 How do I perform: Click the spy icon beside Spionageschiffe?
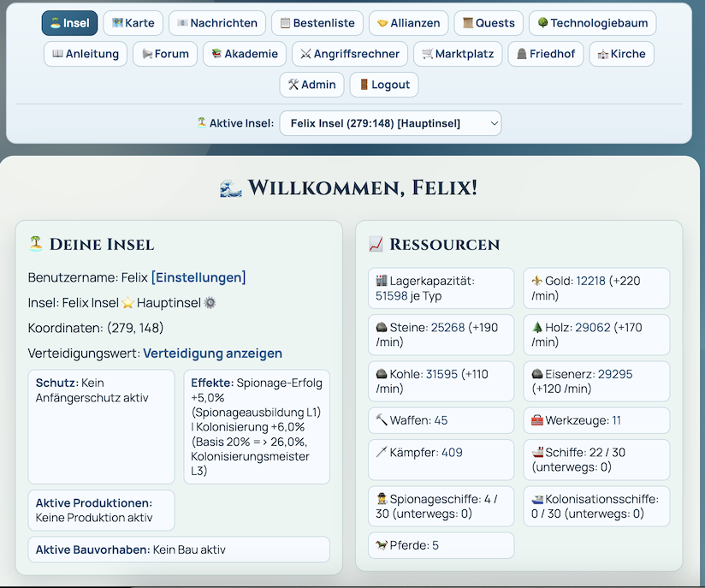pyautogui.click(x=382, y=499)
